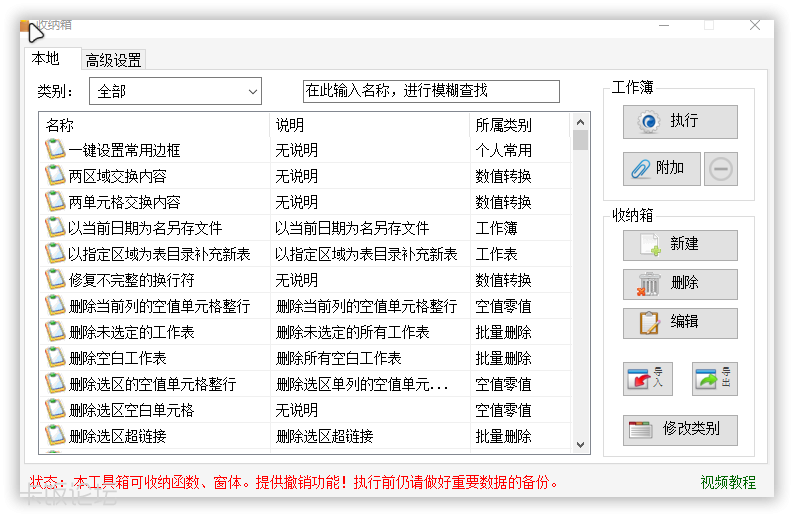Click the icon beside 两区域交换内容
Image resolution: width=794 pixels, height=517 pixels.
[54, 176]
